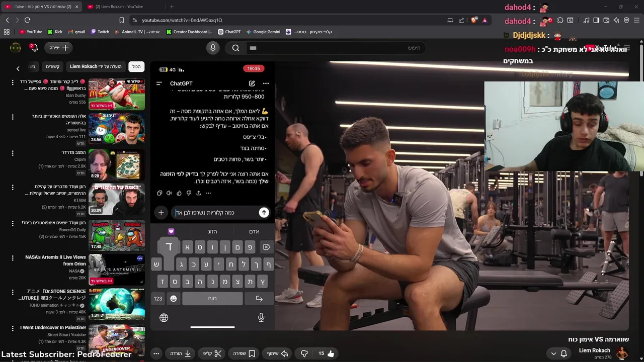Go back using browser back arrow
The width and height of the screenshot is (644, 362).
tap(7, 20)
